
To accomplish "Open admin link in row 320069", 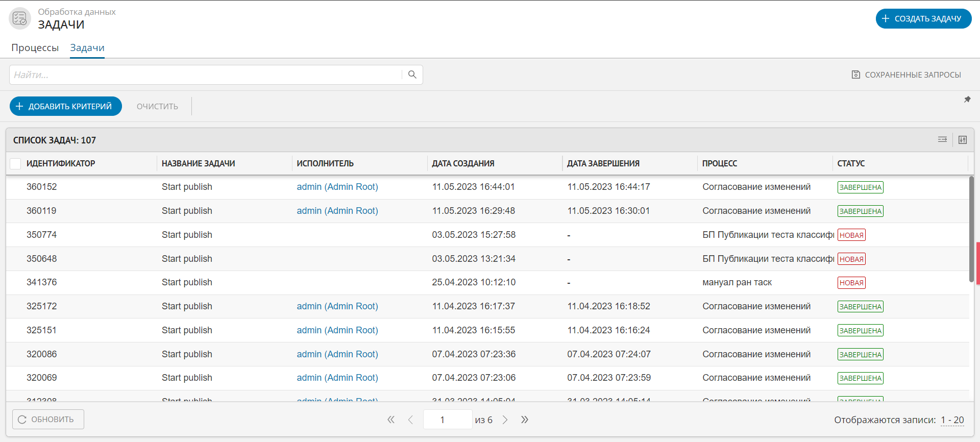I will 337,378.
